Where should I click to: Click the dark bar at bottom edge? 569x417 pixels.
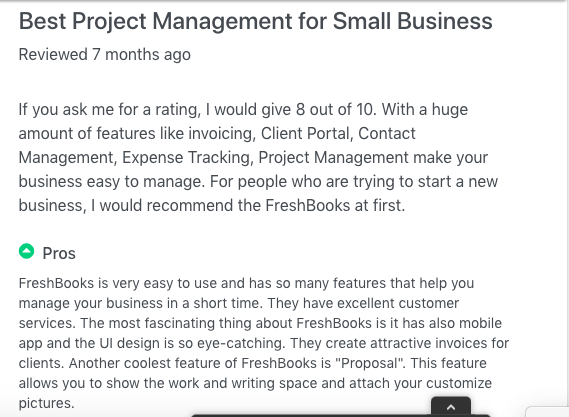[x=340, y=415]
